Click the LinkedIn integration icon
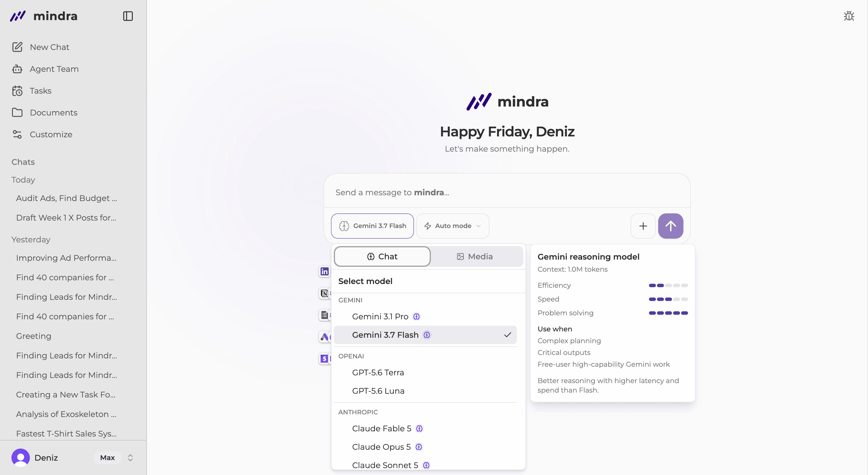Viewport: 868px width, 475px height. 324,271
